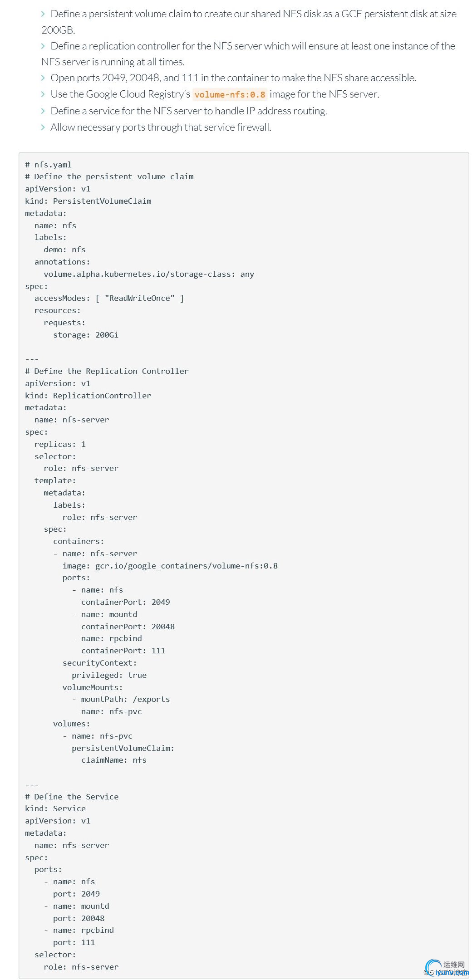Click the chevron bullet before 'Define a persistent volume claim'
The image size is (472, 980).
pyautogui.click(x=43, y=14)
